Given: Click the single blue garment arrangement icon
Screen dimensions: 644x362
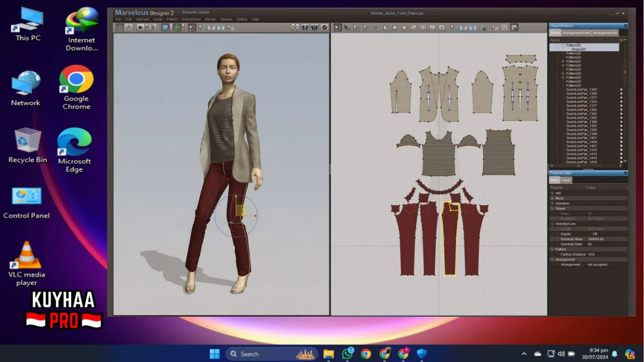Looking at the screenshot, I should pos(305,27).
